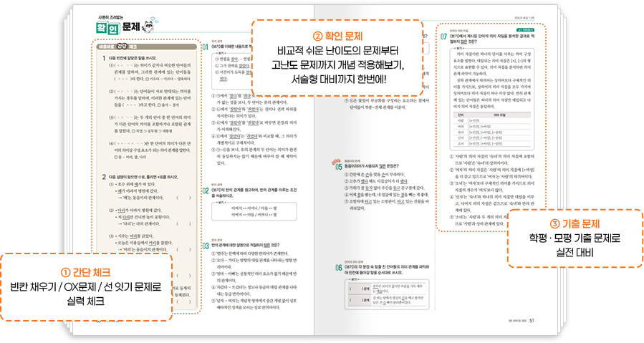Viewport: 644px width, 343px height.
Task: Click question number 01 on the left page
Action: pos(206,47)
